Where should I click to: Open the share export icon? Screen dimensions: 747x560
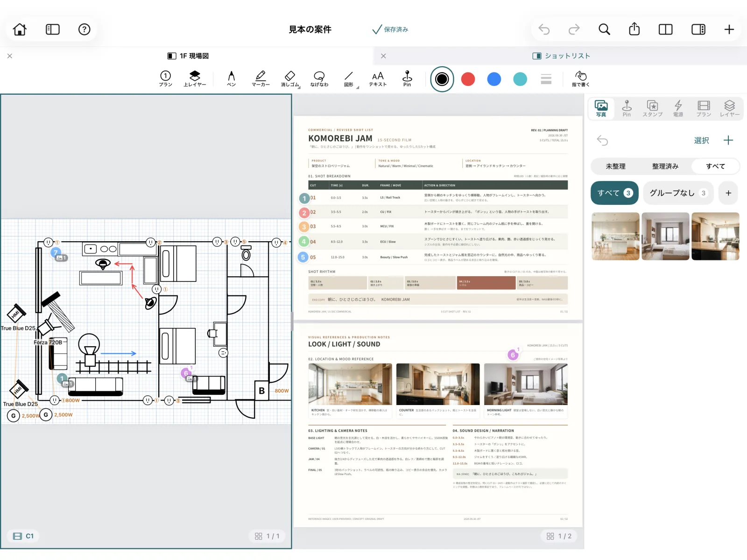pos(634,29)
